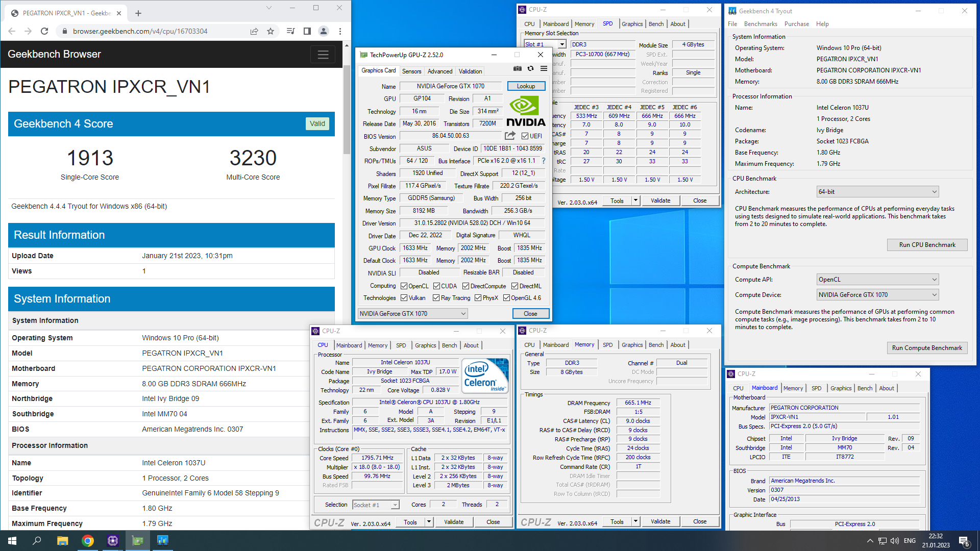Click Run Compute Benchmark
This screenshot has width=980, height=551.
point(927,348)
